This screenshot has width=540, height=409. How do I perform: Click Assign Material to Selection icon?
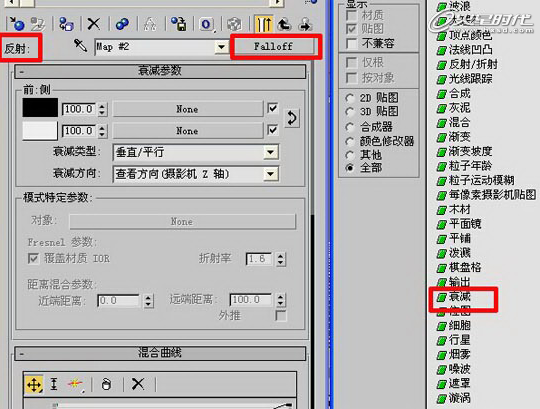(65, 24)
